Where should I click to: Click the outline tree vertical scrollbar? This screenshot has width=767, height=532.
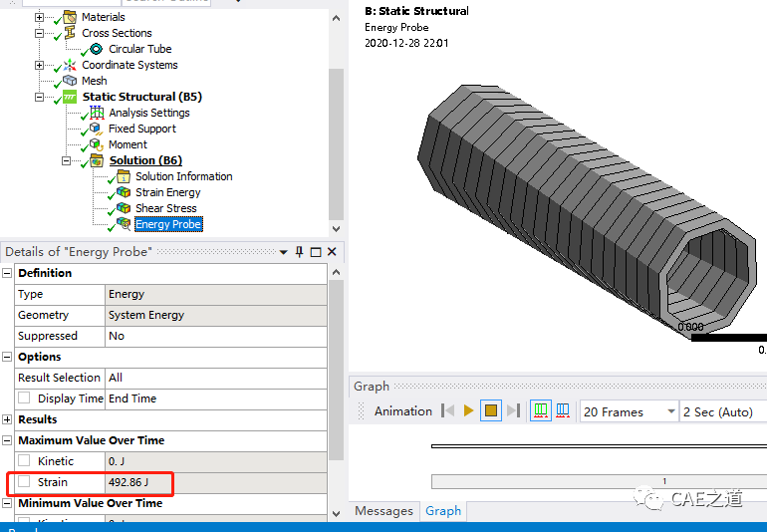(336, 144)
